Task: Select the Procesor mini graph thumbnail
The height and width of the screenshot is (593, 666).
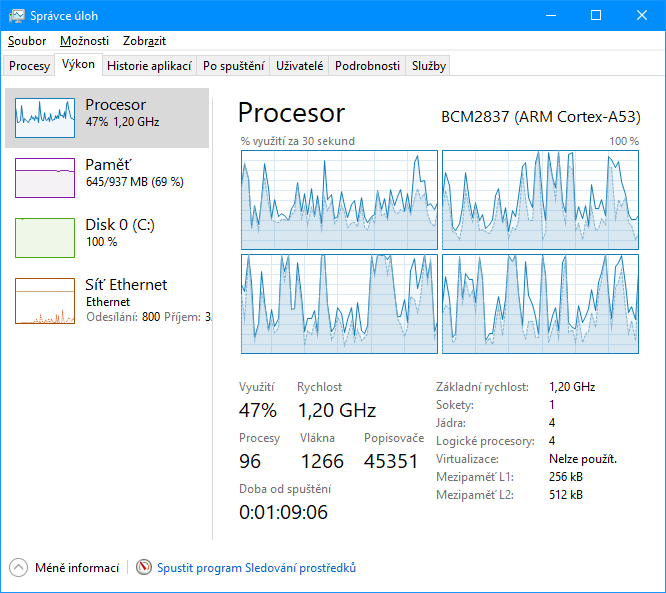Action: pyautogui.click(x=45, y=118)
